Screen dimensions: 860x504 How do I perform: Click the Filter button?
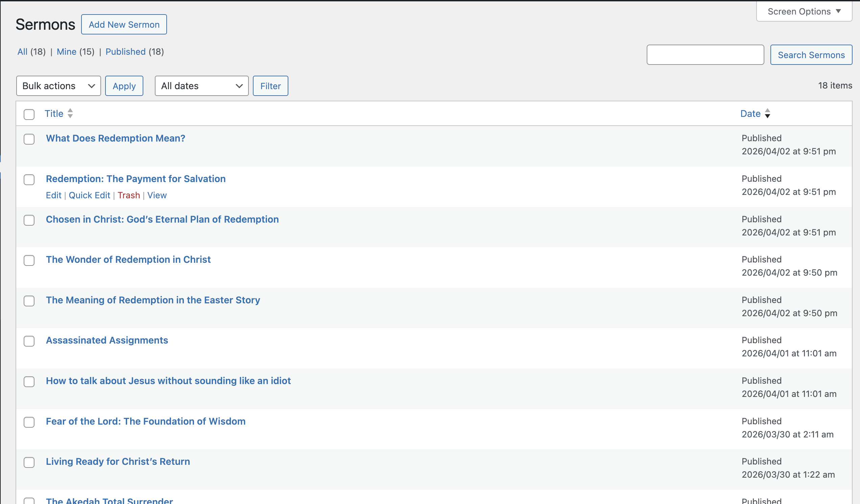[270, 85]
